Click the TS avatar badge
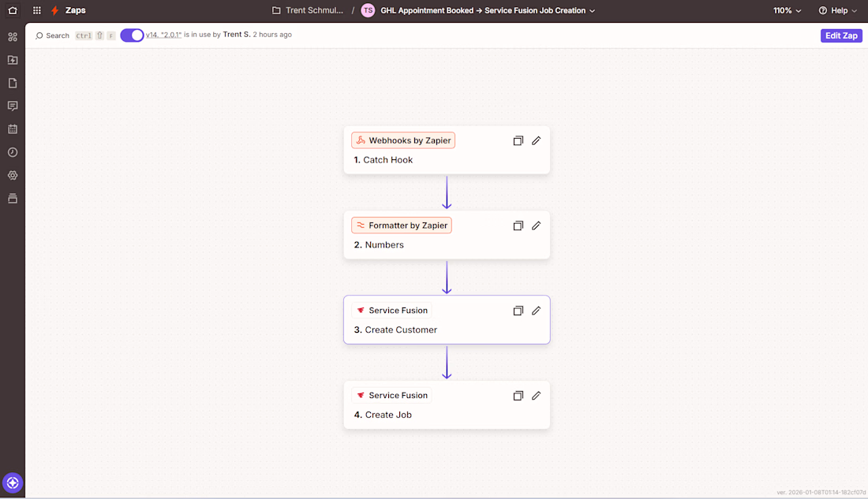 pyautogui.click(x=369, y=10)
